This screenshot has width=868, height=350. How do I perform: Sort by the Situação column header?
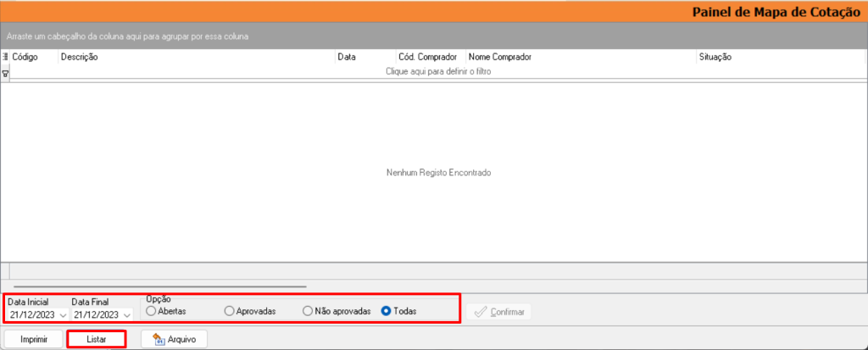pos(782,57)
